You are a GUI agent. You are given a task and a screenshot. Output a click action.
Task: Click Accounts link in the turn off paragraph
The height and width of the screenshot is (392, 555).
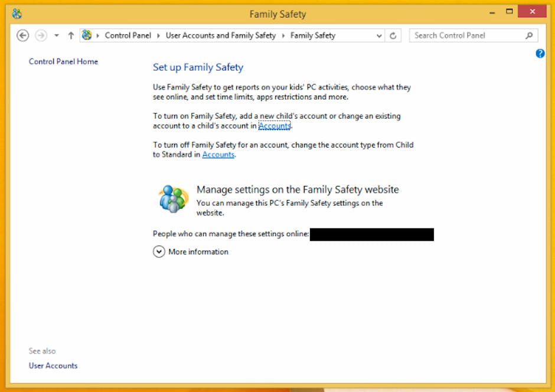218,155
